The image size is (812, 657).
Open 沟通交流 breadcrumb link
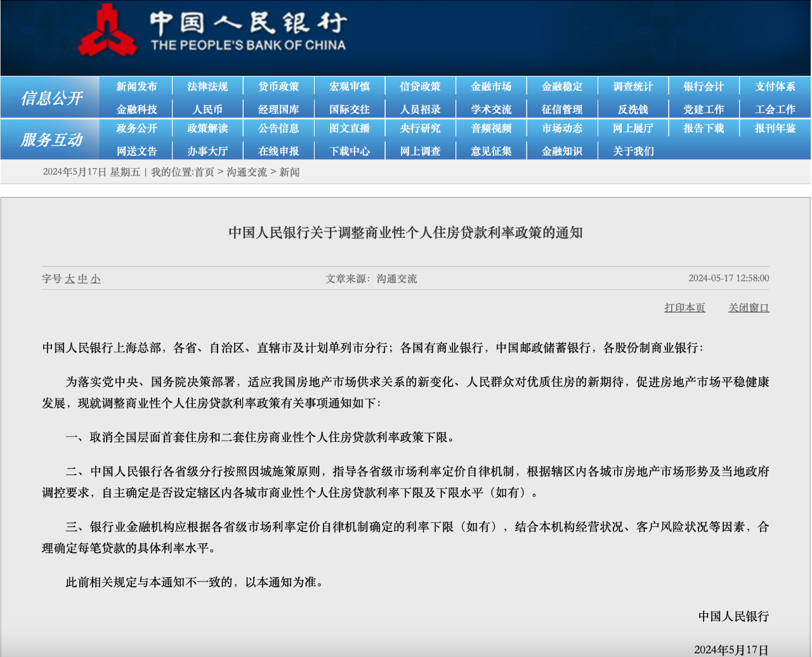click(247, 172)
